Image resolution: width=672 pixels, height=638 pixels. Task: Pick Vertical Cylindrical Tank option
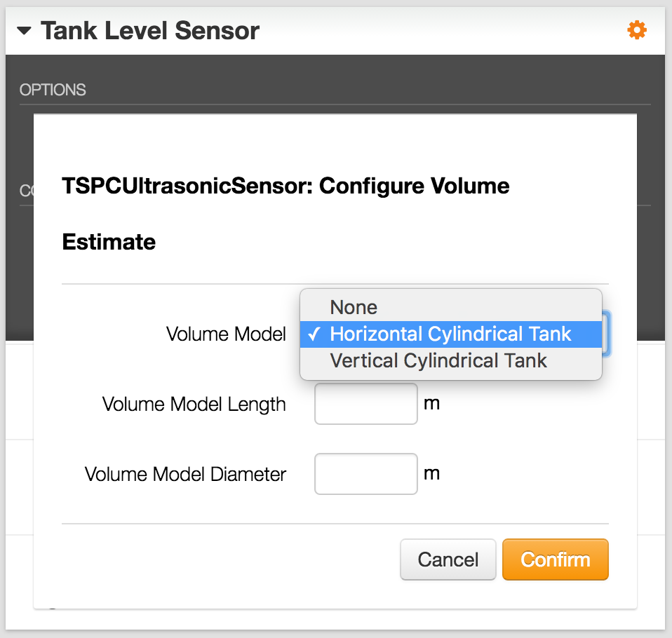pos(438,360)
